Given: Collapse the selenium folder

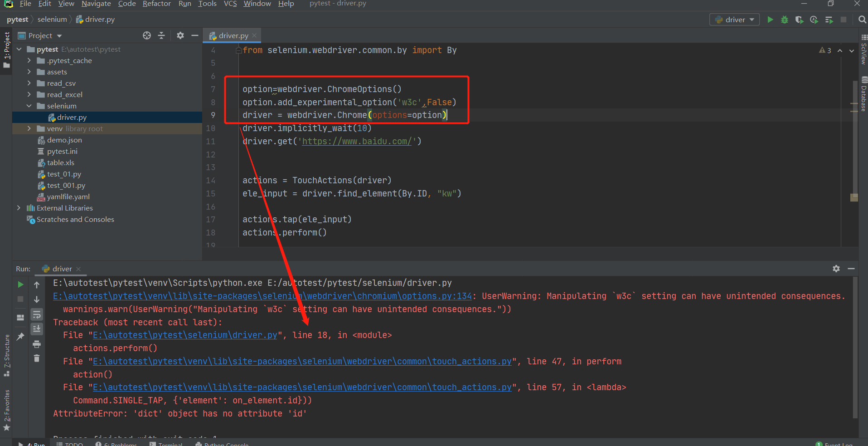Looking at the screenshot, I should pos(29,106).
